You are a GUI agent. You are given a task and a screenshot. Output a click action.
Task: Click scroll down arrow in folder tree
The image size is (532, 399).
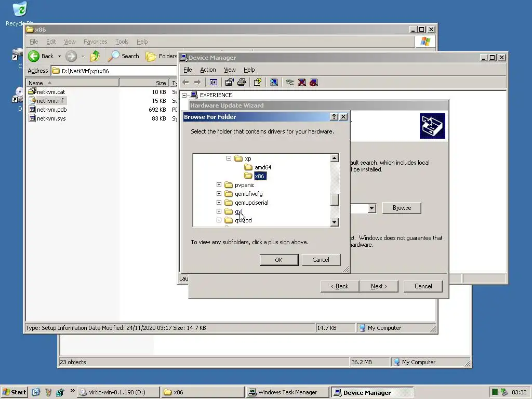click(x=335, y=222)
